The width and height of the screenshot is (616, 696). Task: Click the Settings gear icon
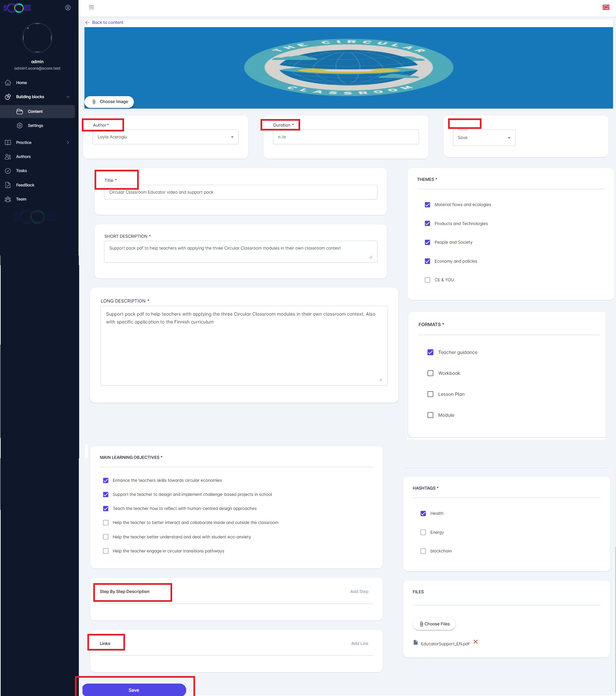click(x=20, y=126)
